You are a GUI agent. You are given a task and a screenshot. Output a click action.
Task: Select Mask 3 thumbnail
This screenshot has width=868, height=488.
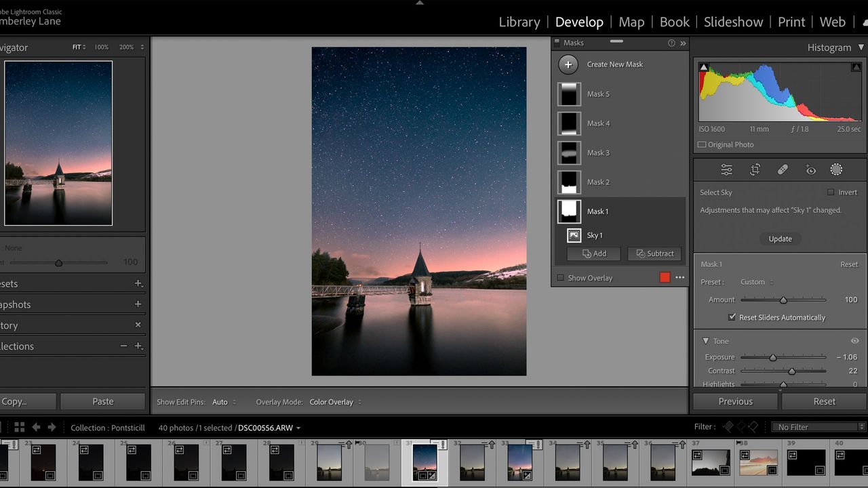point(569,152)
